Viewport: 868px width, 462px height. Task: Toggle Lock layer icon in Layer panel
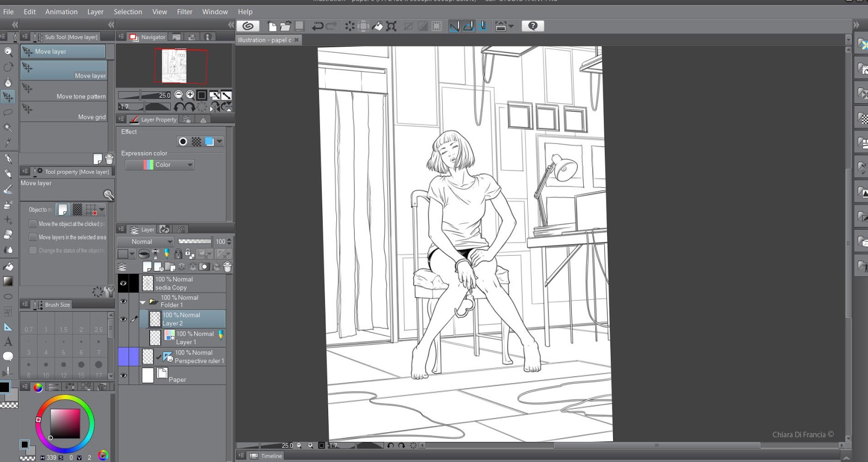point(178,254)
